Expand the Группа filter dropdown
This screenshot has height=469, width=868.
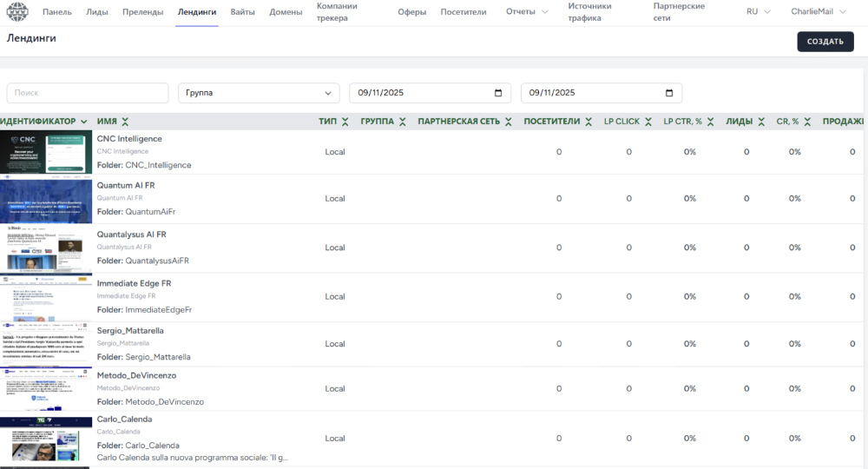pyautogui.click(x=259, y=93)
